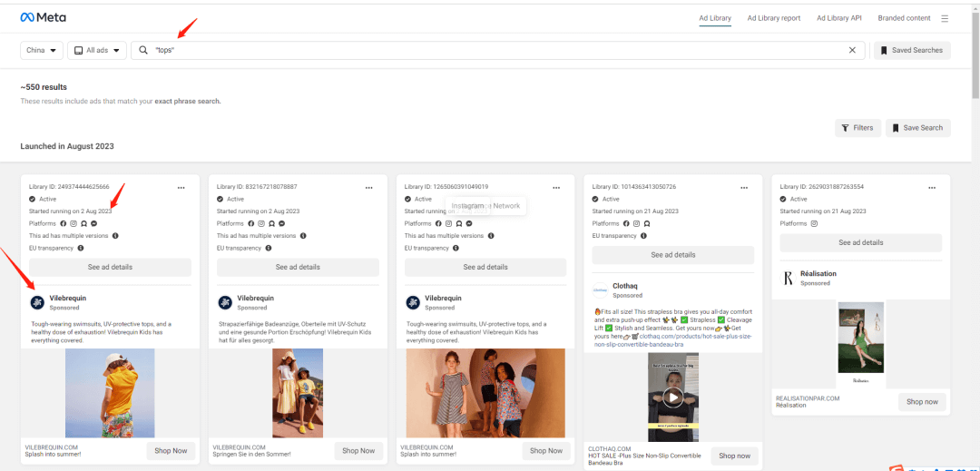The height and width of the screenshot is (471, 980).
Task: Click the multiple versions info icon on second ad
Action: pos(304,235)
